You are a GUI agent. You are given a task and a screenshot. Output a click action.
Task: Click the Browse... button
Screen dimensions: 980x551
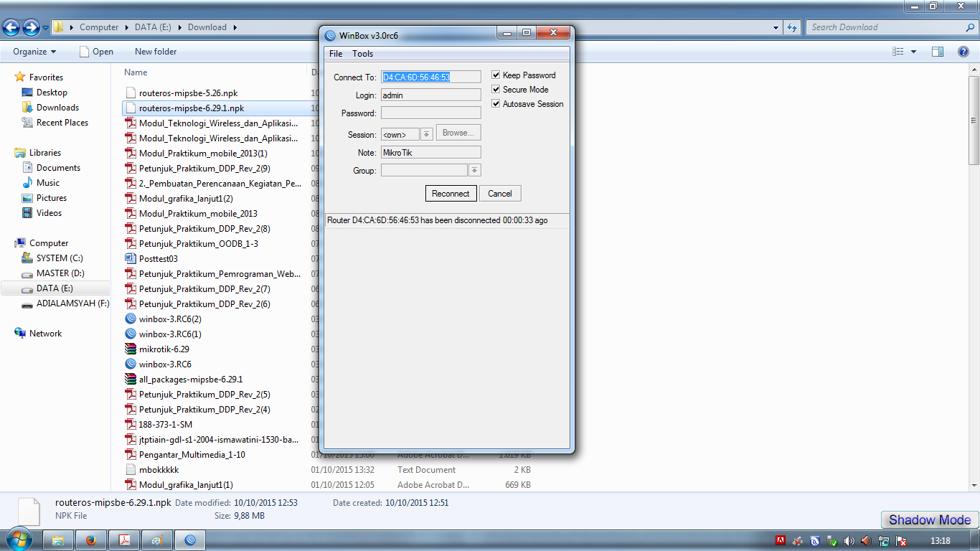pyautogui.click(x=458, y=133)
